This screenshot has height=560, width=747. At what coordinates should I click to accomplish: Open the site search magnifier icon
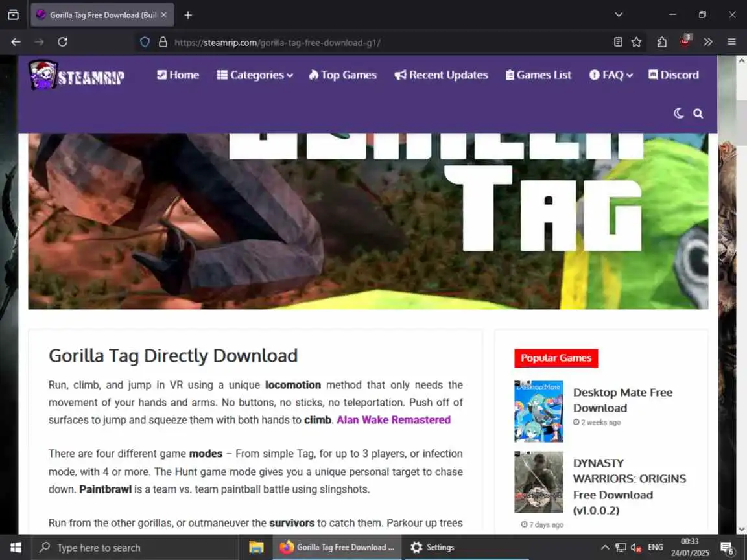click(698, 113)
